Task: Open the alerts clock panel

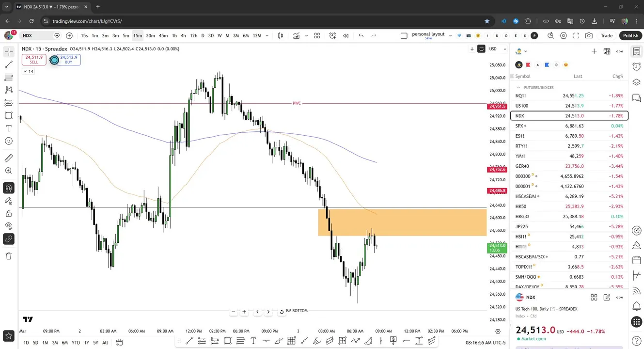Action: coord(637,66)
